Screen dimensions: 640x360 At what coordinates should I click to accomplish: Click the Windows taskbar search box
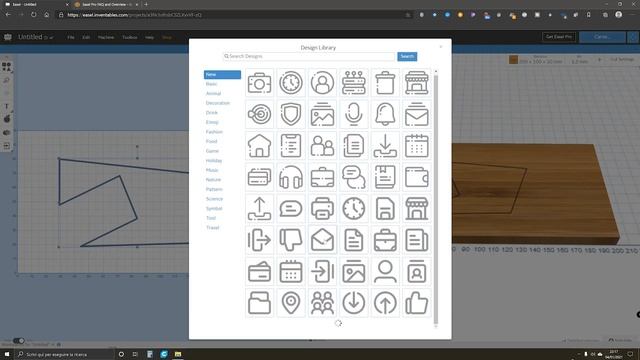(x=64, y=354)
